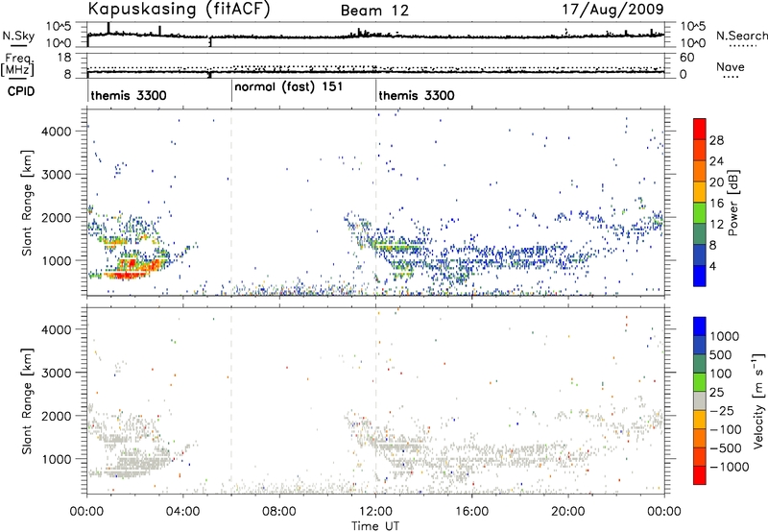This screenshot has width=768, height=532.
Task: Click the dashed 06:00 CPID marker in the velocity panel
Action: (x=231, y=400)
